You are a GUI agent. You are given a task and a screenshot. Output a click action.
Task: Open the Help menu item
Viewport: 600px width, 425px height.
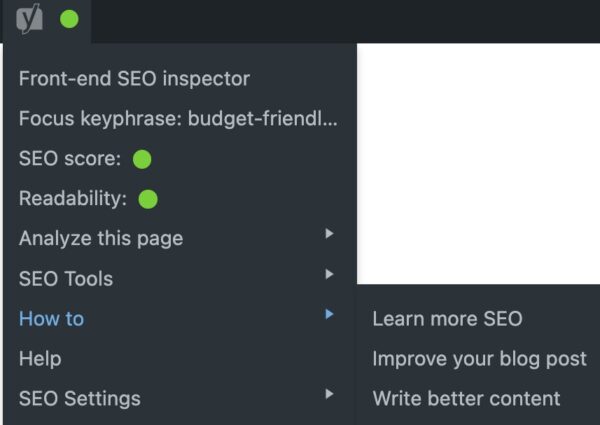(40, 358)
